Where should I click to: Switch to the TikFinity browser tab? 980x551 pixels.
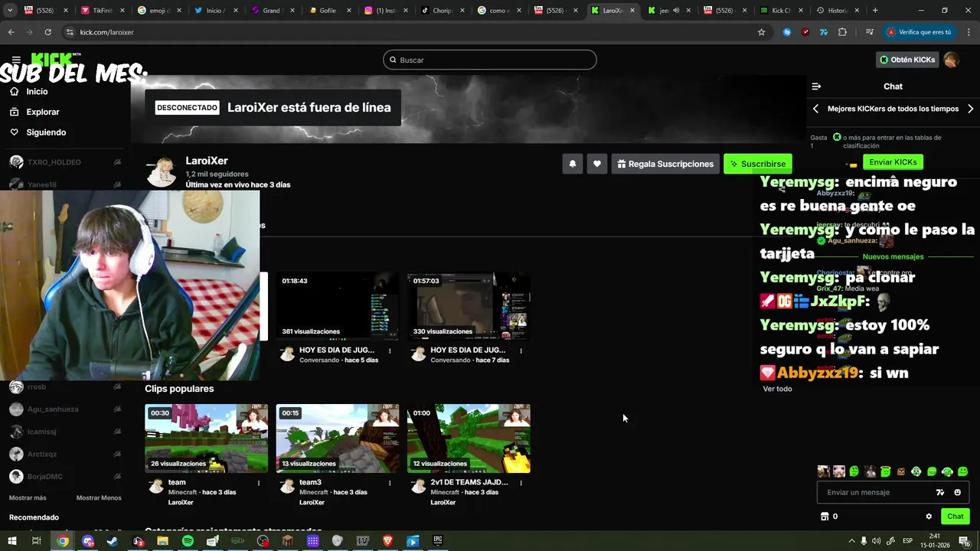click(102, 11)
